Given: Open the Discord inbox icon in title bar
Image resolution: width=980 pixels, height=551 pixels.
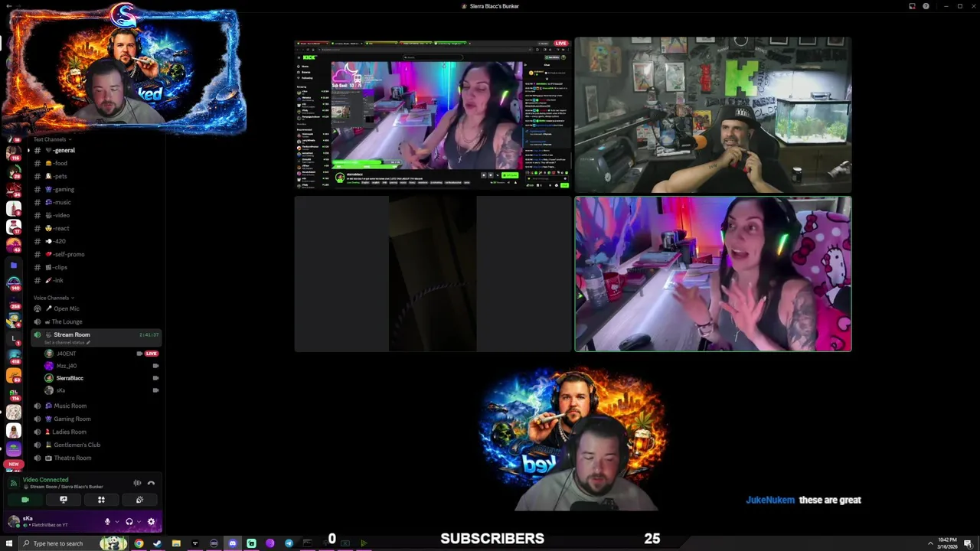Looking at the screenshot, I should tap(912, 6).
